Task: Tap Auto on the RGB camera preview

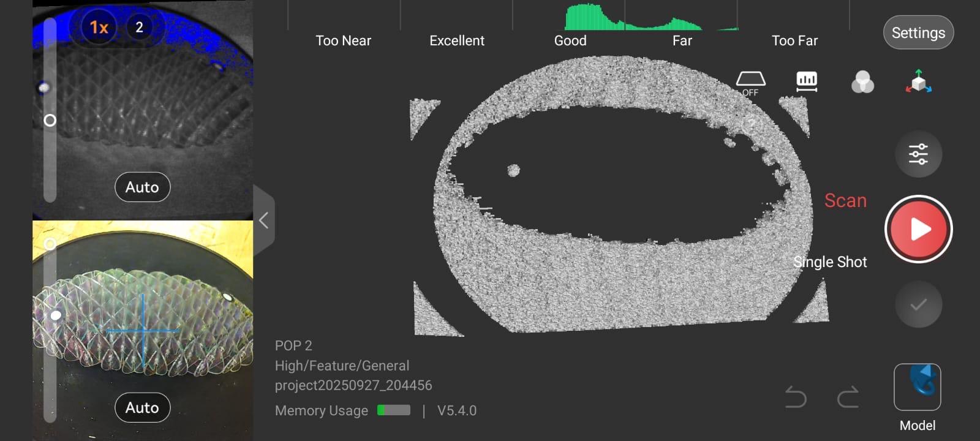Action: coord(142,407)
